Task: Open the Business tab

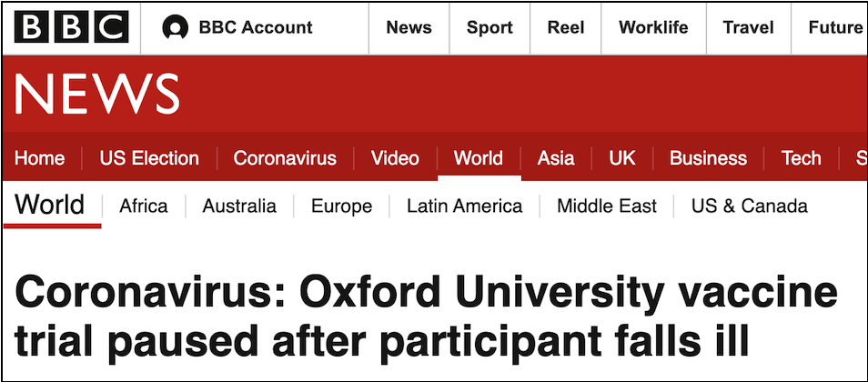Action: pos(708,158)
